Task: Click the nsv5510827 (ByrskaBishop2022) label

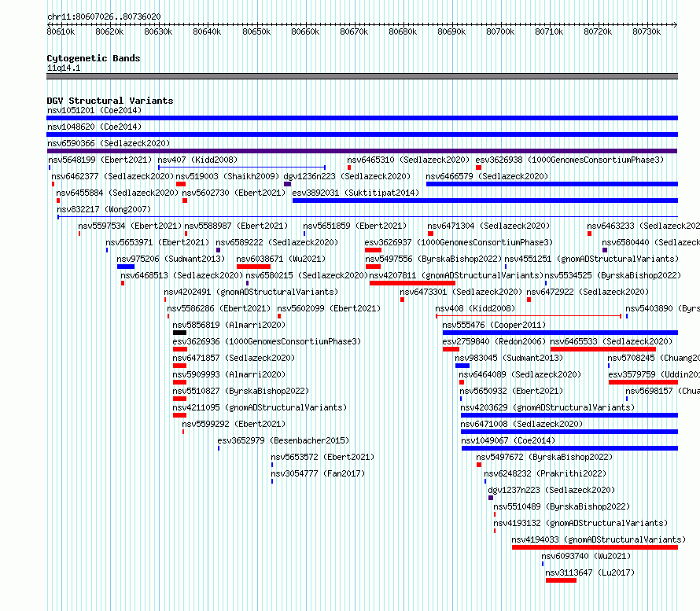Action: click(x=241, y=391)
